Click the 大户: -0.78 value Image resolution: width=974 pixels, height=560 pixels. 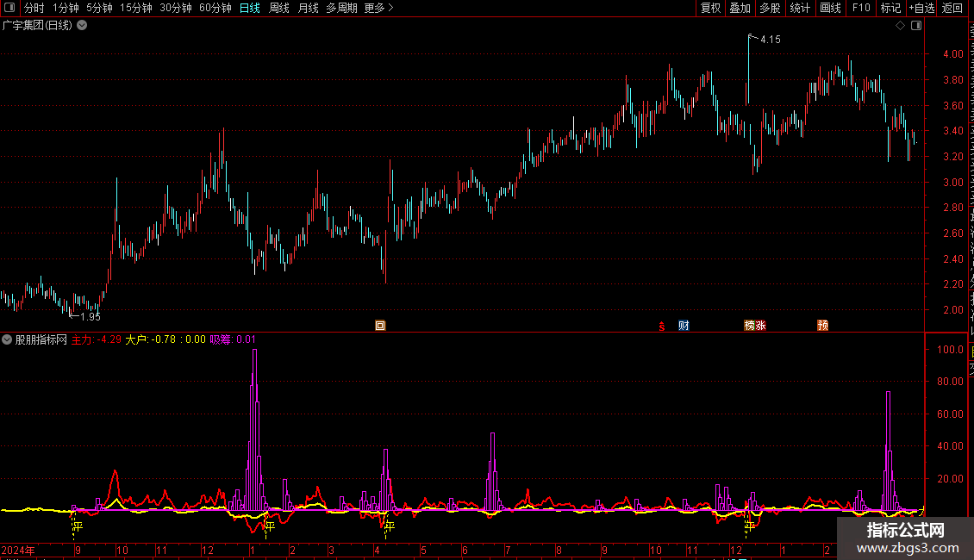coord(150,339)
